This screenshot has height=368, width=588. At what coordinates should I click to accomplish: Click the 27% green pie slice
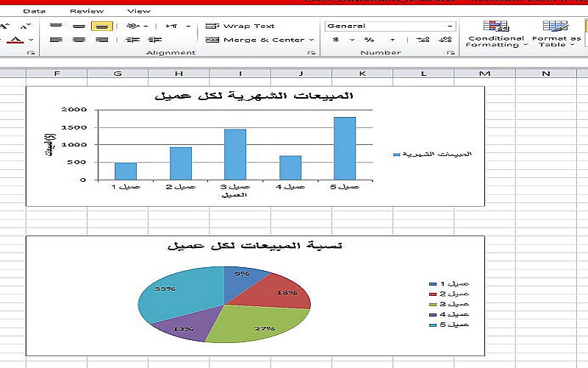pos(259,323)
